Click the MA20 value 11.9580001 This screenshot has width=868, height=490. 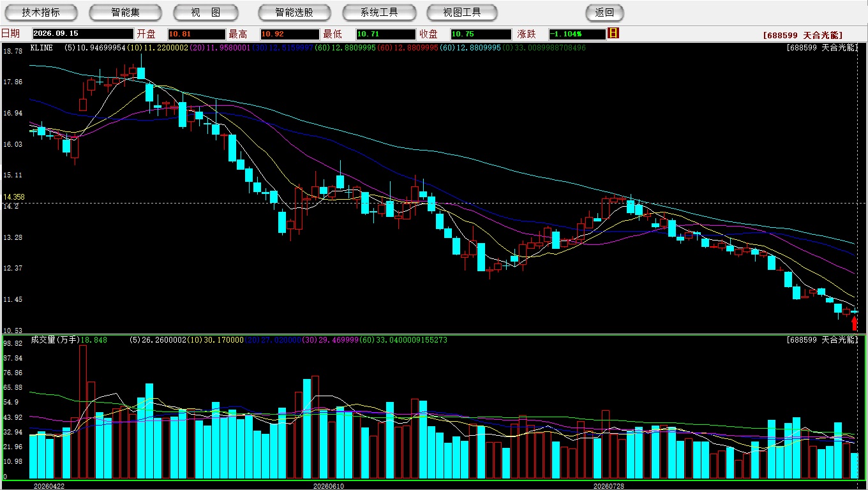tap(228, 48)
